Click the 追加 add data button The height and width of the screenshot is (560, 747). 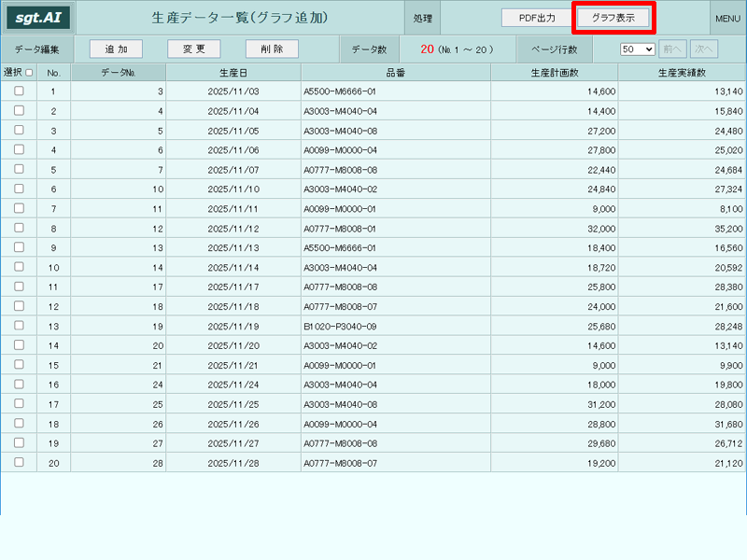click(116, 49)
